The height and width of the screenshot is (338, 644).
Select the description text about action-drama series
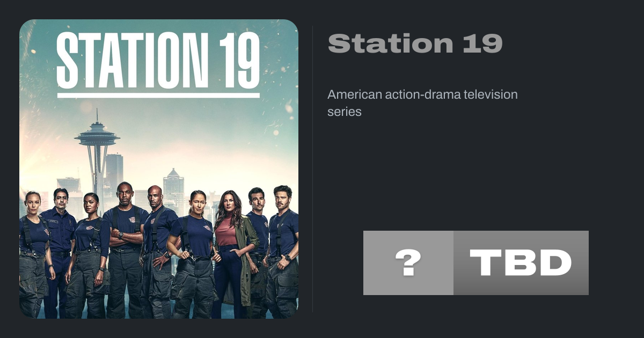pyautogui.click(x=422, y=103)
